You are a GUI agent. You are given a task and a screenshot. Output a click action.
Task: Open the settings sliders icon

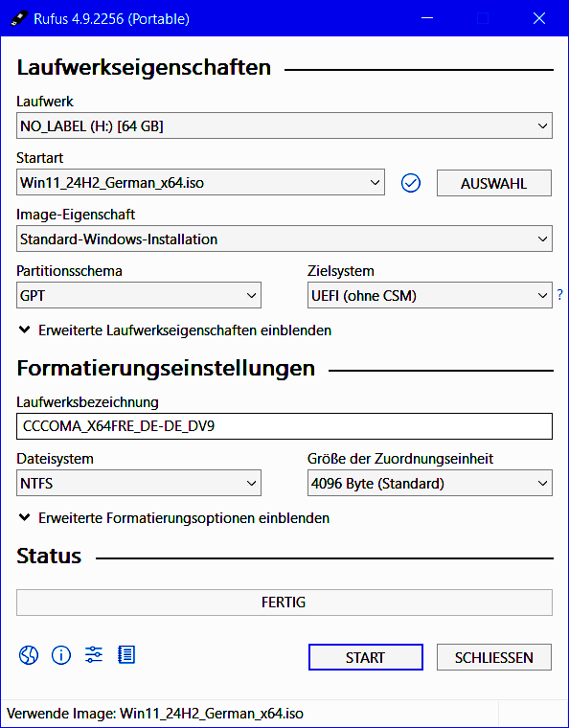94,654
